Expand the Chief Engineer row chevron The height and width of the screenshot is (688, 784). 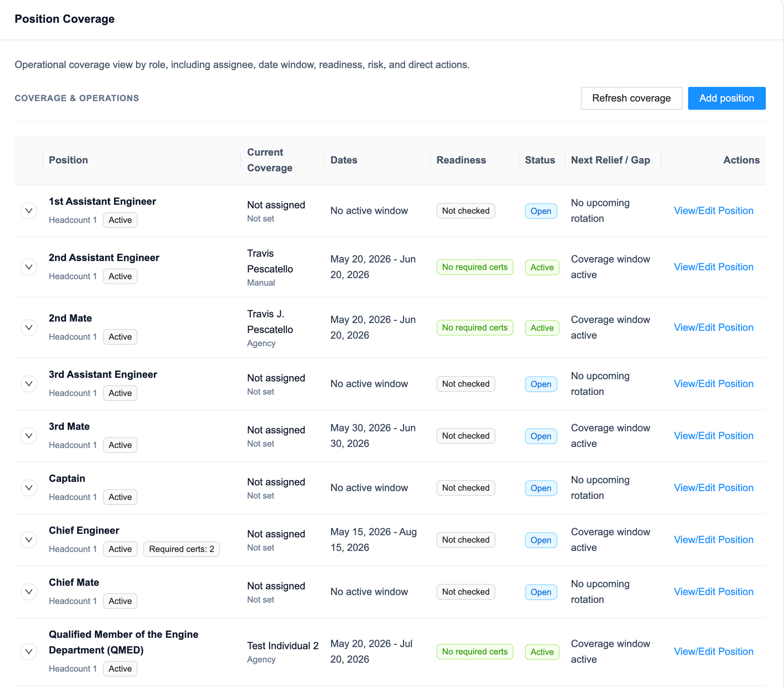pyautogui.click(x=29, y=540)
